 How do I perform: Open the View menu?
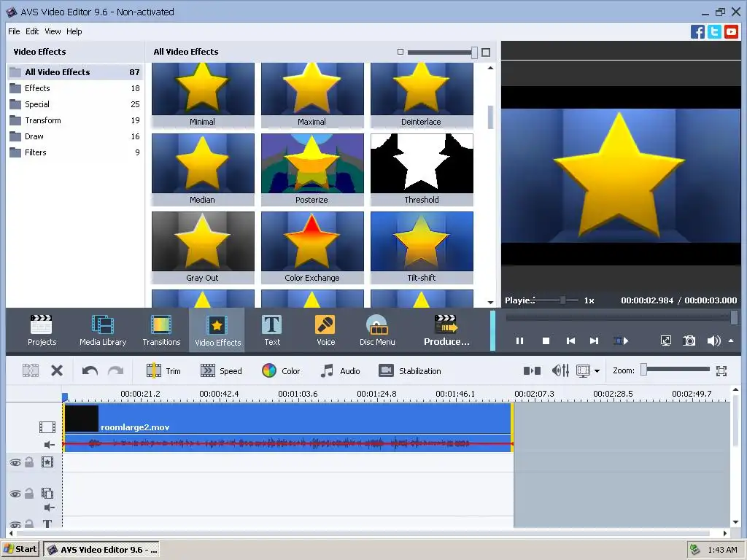(x=53, y=31)
